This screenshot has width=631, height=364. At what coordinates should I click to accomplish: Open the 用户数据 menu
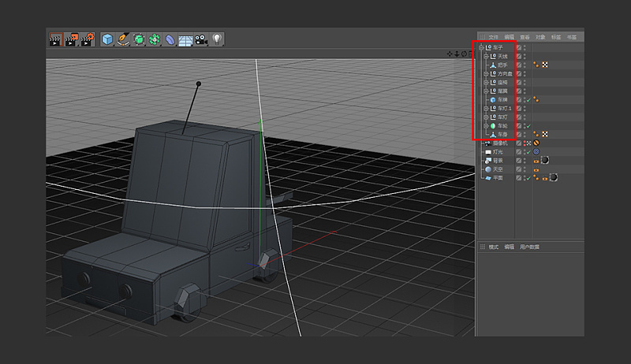(x=529, y=247)
